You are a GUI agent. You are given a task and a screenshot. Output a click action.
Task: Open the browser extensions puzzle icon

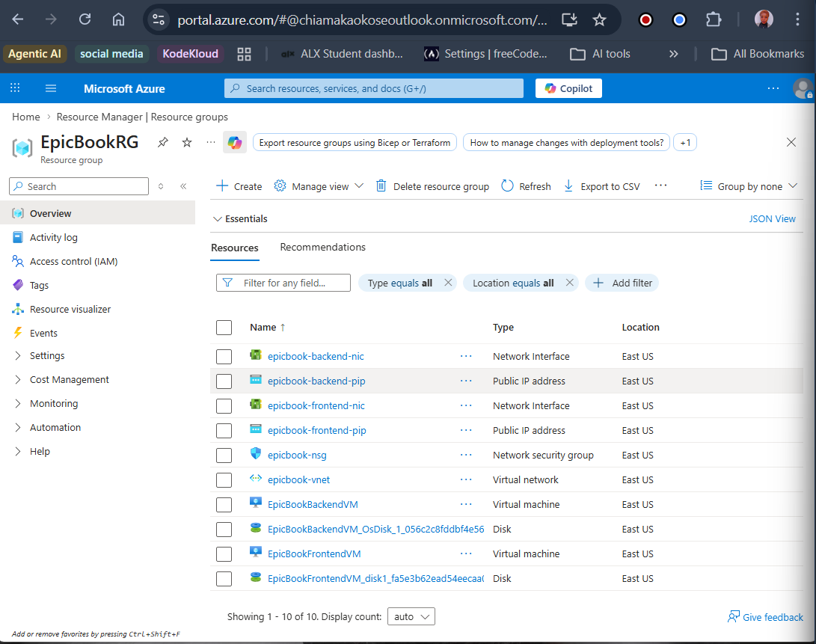(713, 19)
